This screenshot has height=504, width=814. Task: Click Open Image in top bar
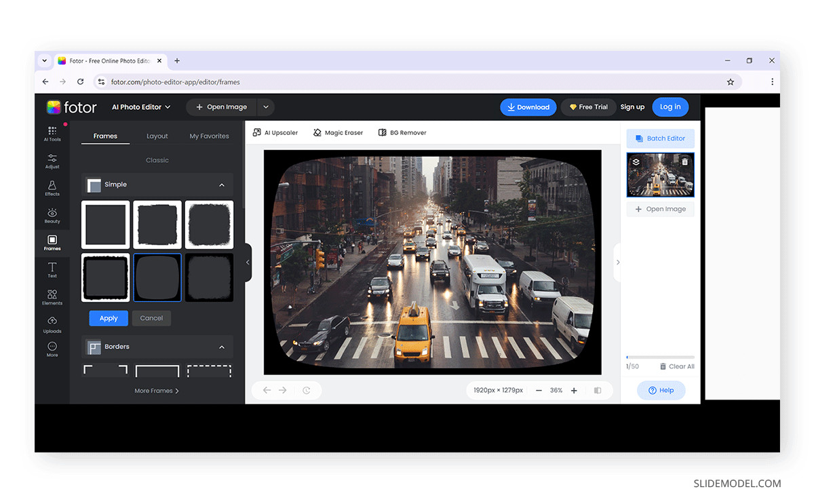(222, 107)
